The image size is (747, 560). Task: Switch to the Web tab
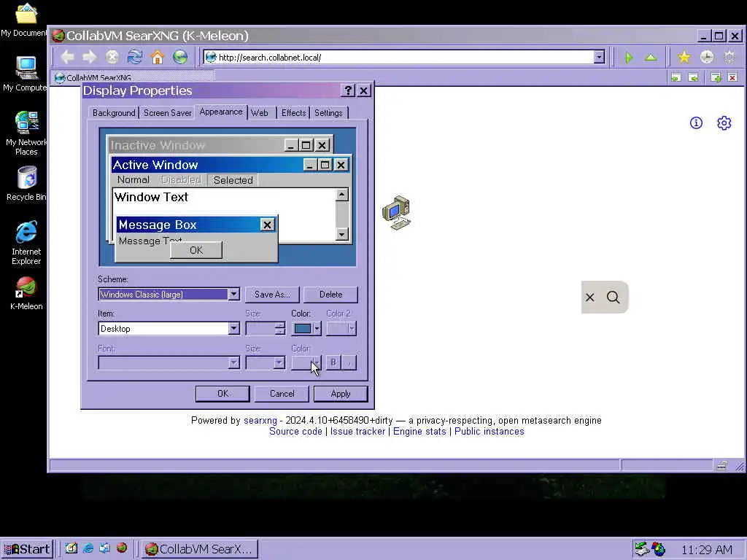(x=260, y=113)
